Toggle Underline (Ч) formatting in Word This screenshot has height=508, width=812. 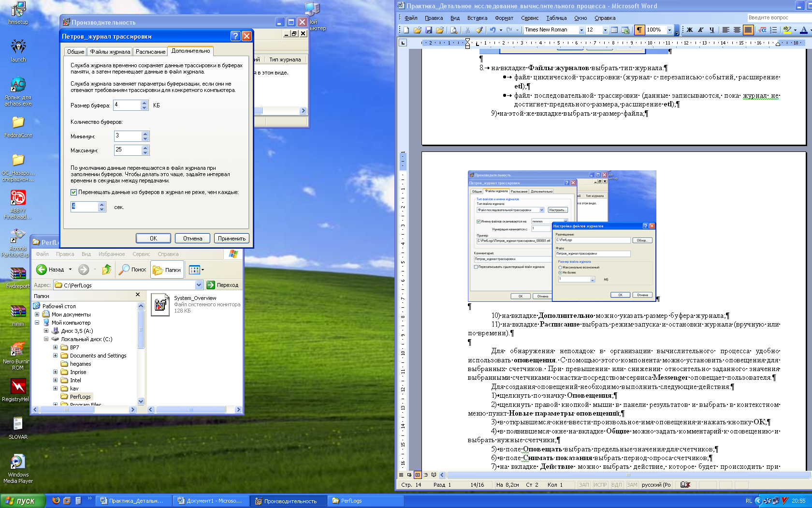712,30
